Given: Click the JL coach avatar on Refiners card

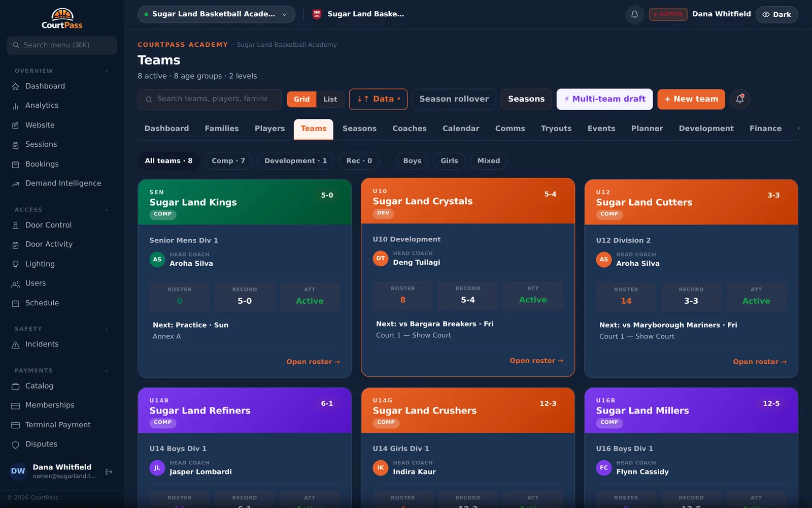Looking at the screenshot, I should click(157, 468).
